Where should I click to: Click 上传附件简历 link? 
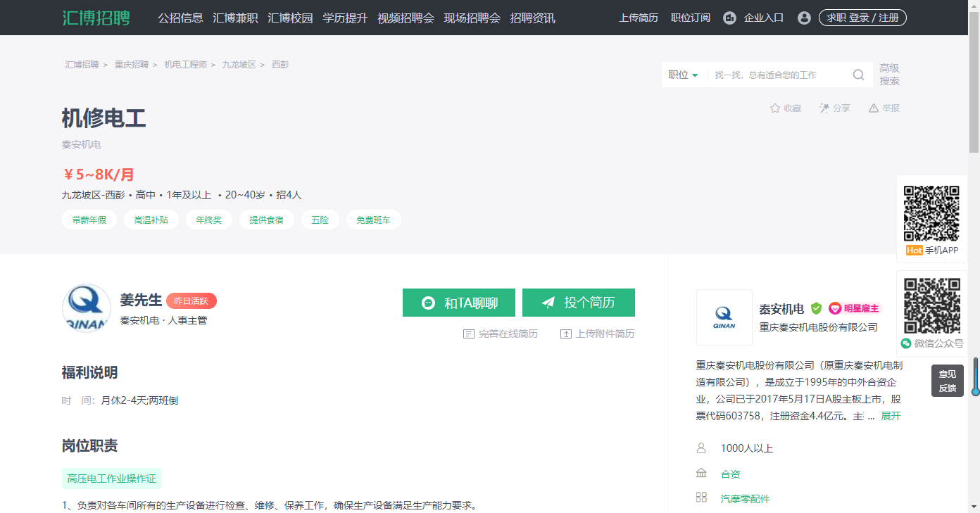598,334
